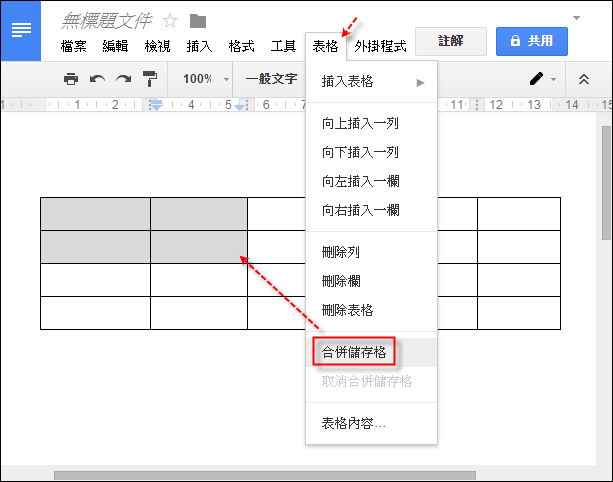Click the blue 共用 share button
Screen dimensions: 613x482
point(532,41)
